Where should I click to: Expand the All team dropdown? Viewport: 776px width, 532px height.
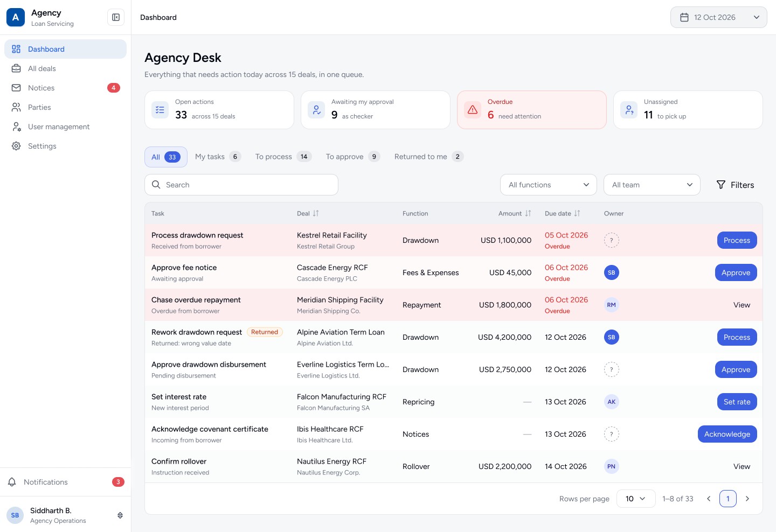pos(652,185)
